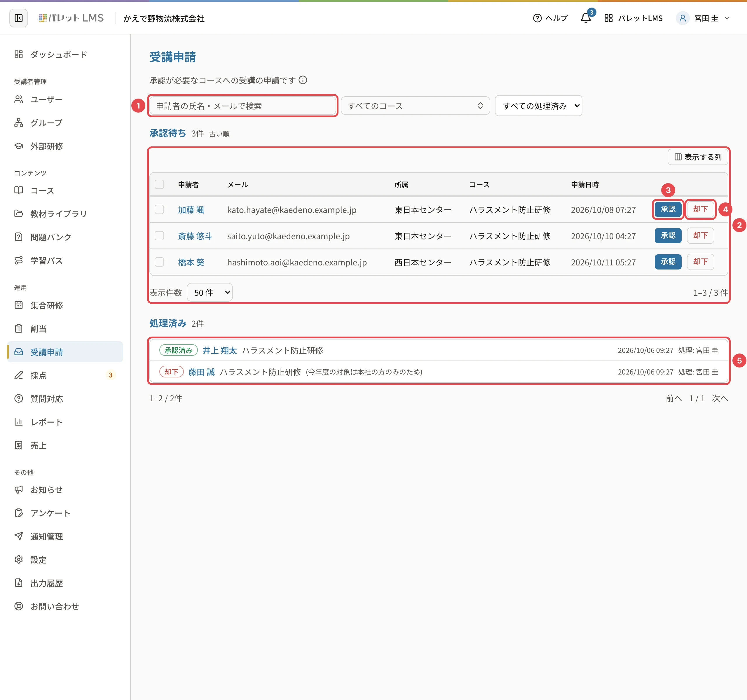This screenshot has height=700, width=747.
Task: Open 学習パス in the sidebar
Action: [65, 260]
